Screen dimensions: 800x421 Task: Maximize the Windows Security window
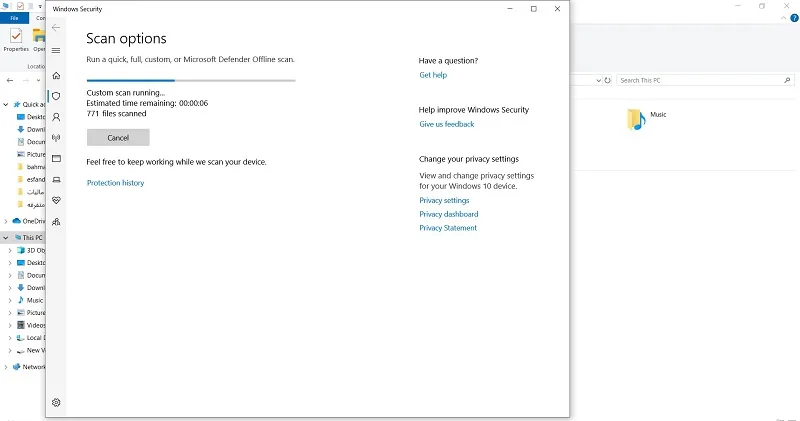[x=534, y=9]
